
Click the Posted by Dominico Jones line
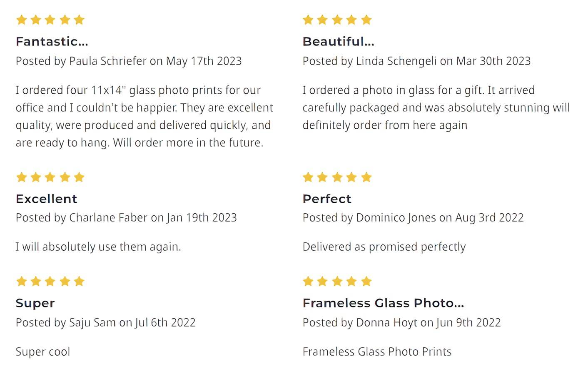[413, 218]
